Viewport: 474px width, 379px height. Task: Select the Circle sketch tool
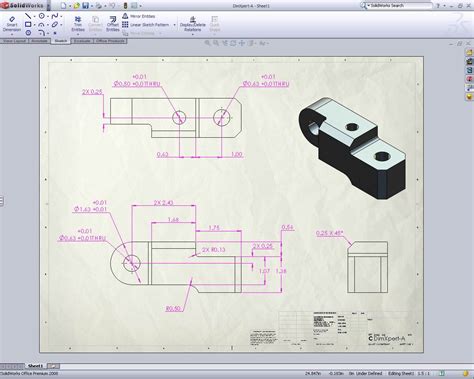tap(42, 16)
